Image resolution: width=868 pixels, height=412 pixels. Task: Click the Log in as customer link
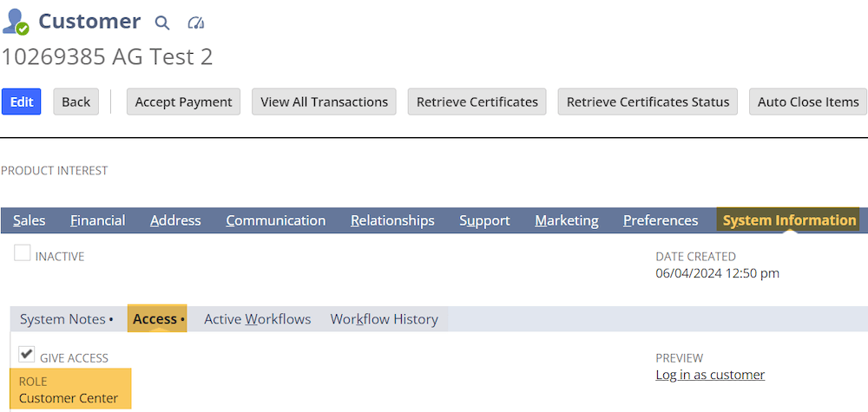(x=710, y=375)
